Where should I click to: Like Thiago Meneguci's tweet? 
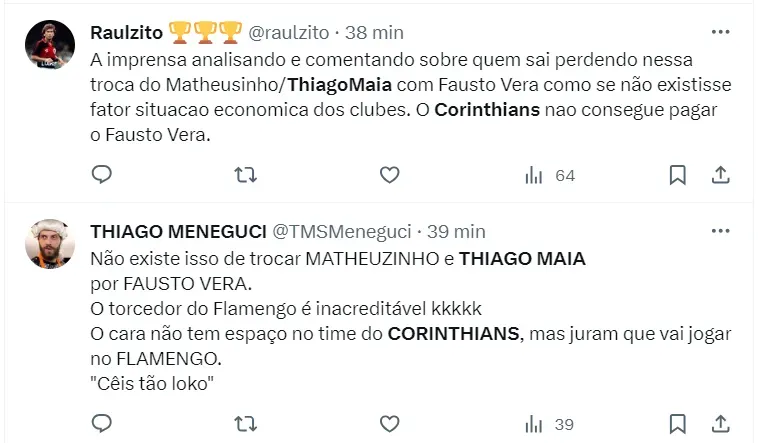(390, 424)
